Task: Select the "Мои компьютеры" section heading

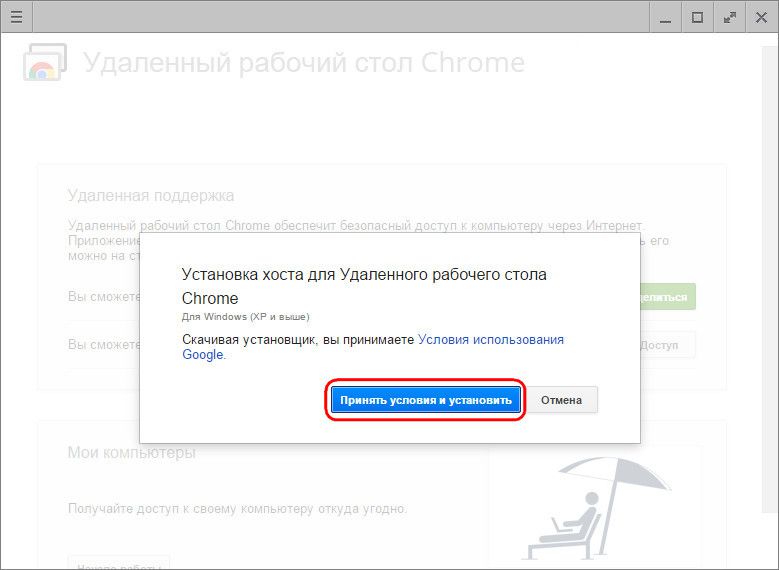Action: coord(131,453)
